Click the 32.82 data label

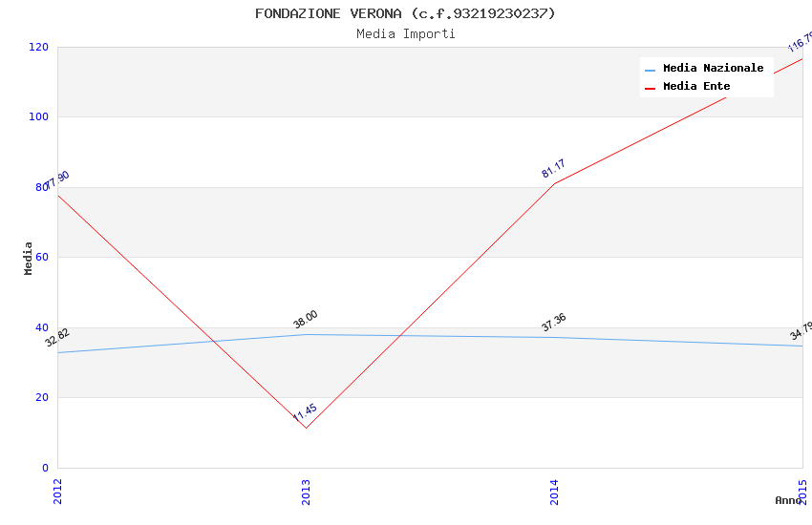tap(57, 337)
